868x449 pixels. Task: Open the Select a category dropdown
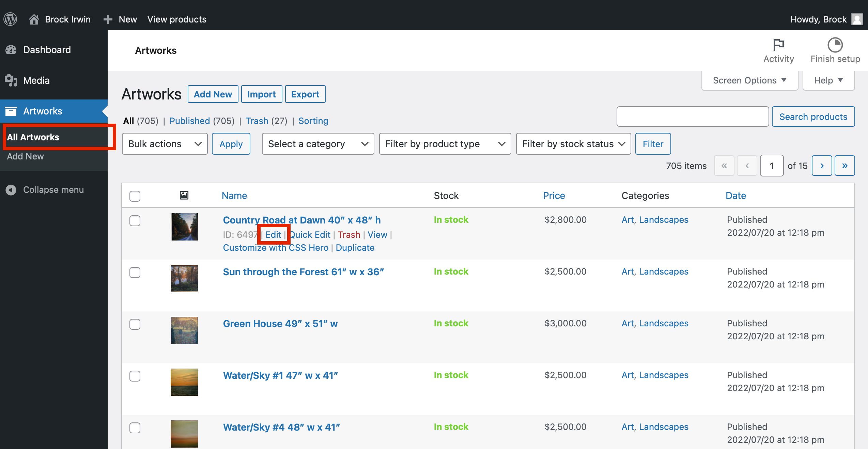click(x=318, y=144)
